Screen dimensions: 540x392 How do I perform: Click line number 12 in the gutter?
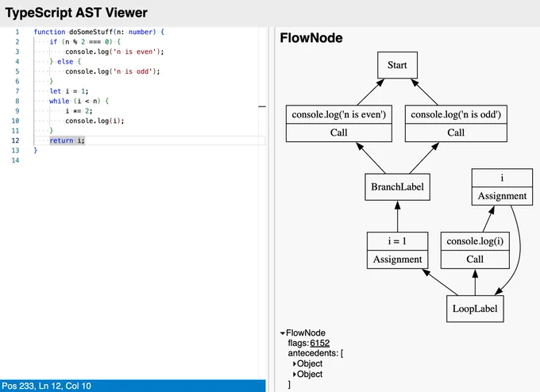click(16, 140)
